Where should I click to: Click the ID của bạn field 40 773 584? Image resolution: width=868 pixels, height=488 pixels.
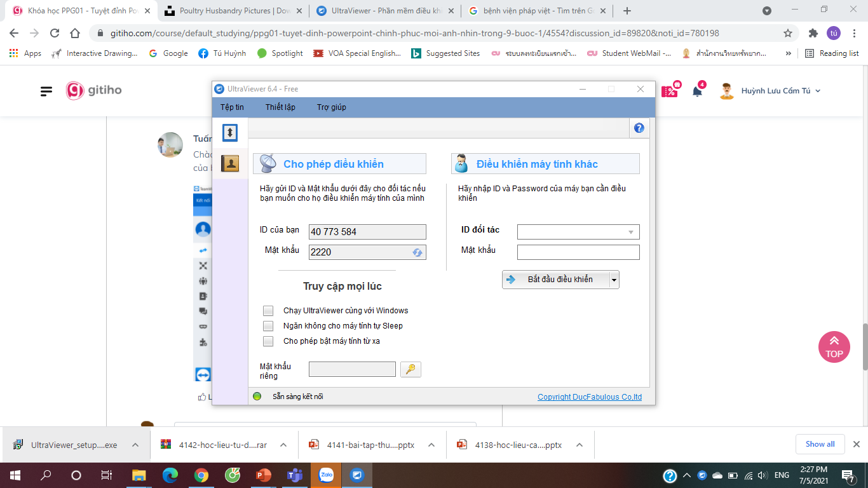coord(367,232)
